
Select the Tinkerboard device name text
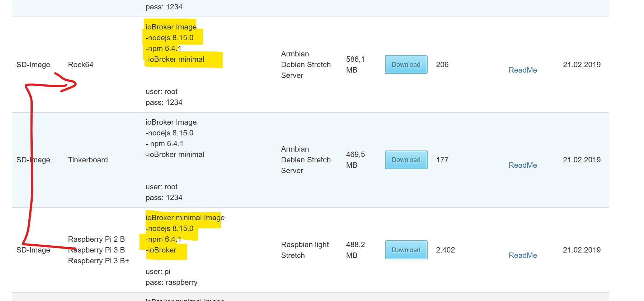coord(88,160)
